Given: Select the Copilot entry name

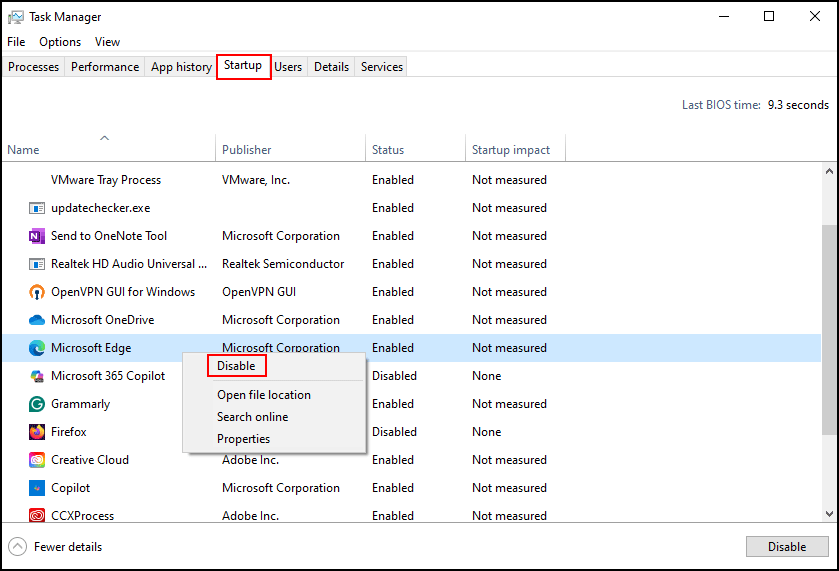Looking at the screenshot, I should point(71,488).
